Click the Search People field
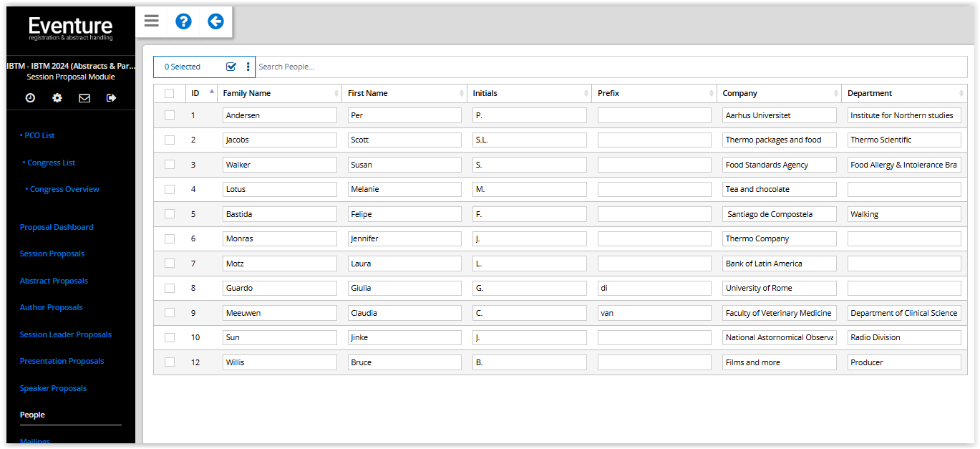This screenshot has height=449, width=980. 611,67
